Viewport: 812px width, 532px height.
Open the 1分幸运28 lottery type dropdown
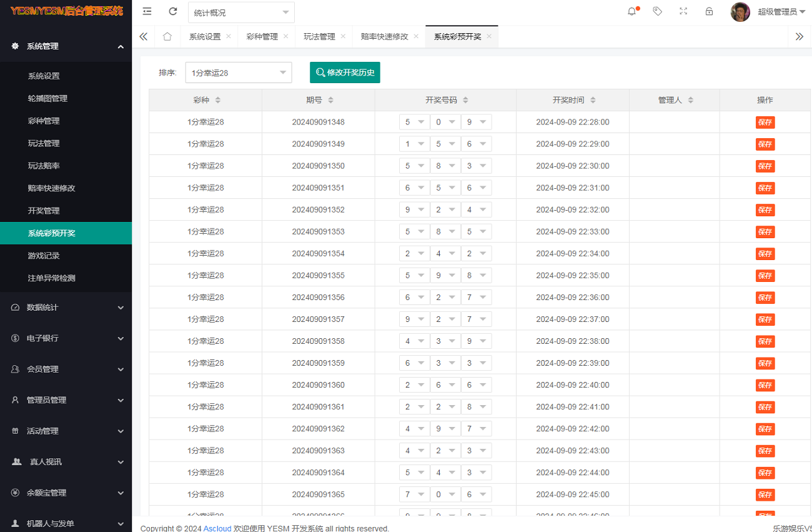pyautogui.click(x=239, y=73)
